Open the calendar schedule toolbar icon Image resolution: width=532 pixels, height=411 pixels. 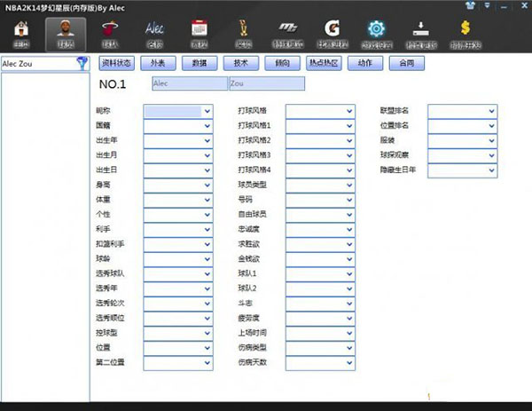tap(199, 33)
